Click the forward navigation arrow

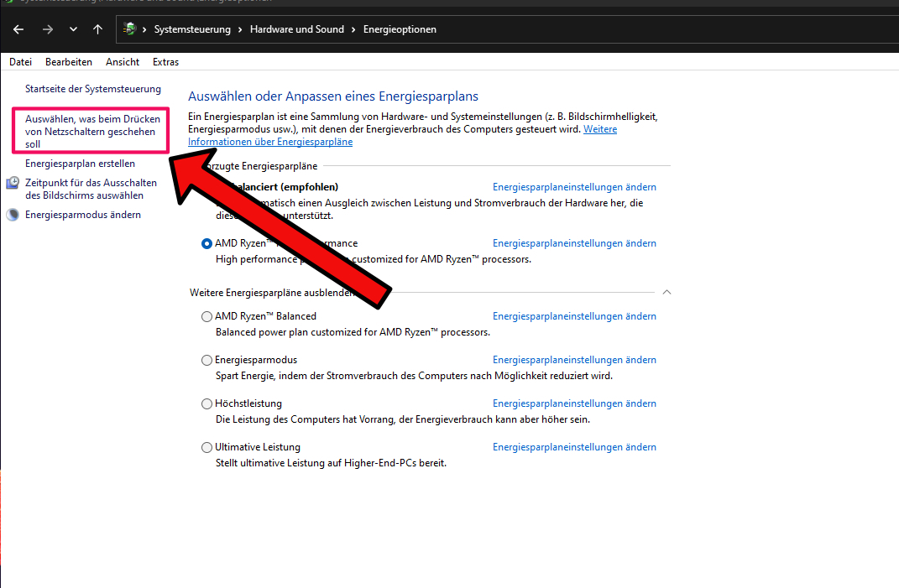click(47, 29)
